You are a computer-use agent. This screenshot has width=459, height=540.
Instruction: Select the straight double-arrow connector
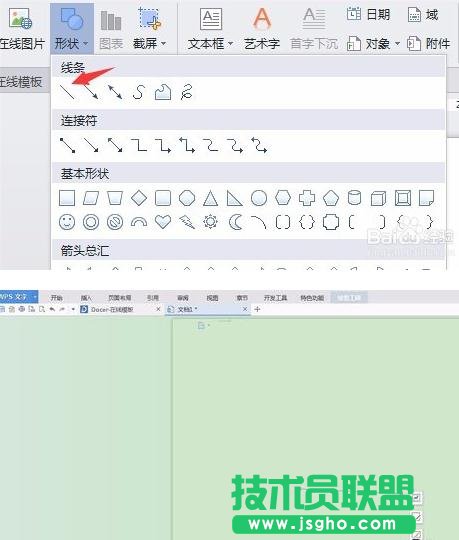pyautogui.click(x=115, y=145)
